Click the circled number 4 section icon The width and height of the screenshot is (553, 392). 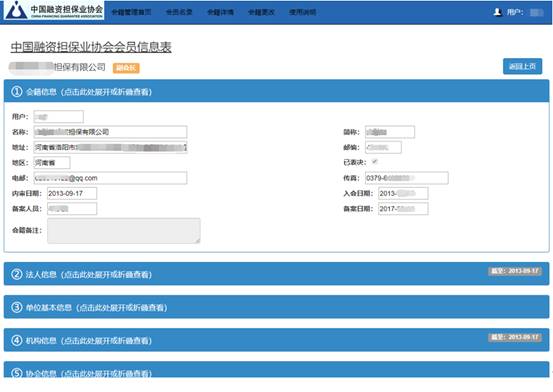[x=17, y=340]
